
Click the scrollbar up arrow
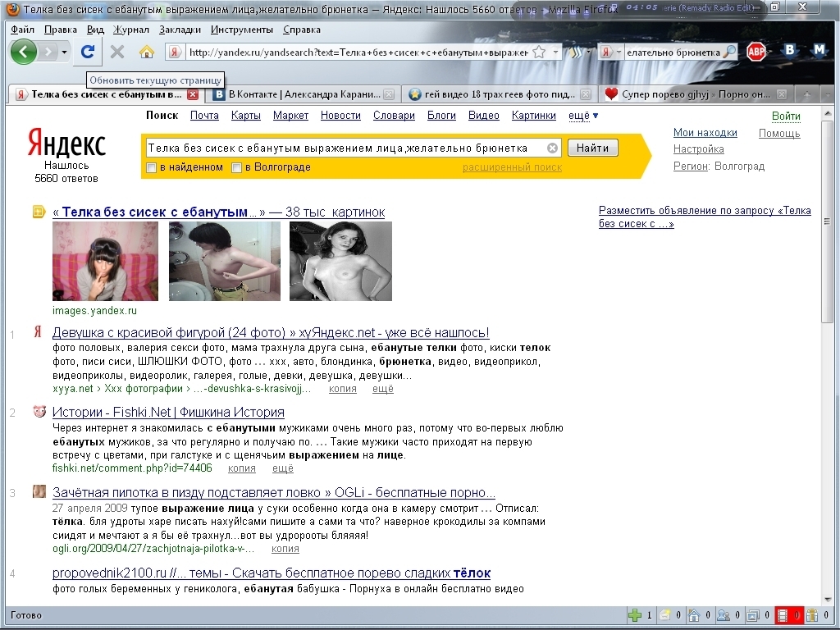(x=827, y=112)
